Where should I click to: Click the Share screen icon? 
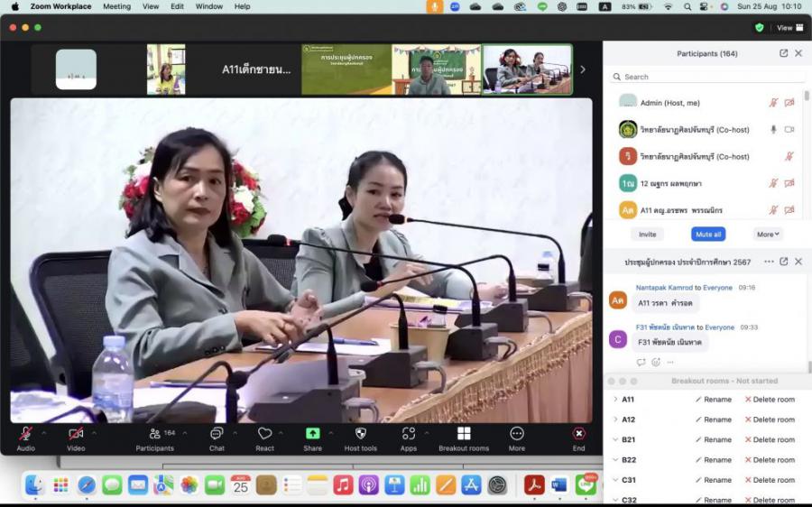point(312,434)
